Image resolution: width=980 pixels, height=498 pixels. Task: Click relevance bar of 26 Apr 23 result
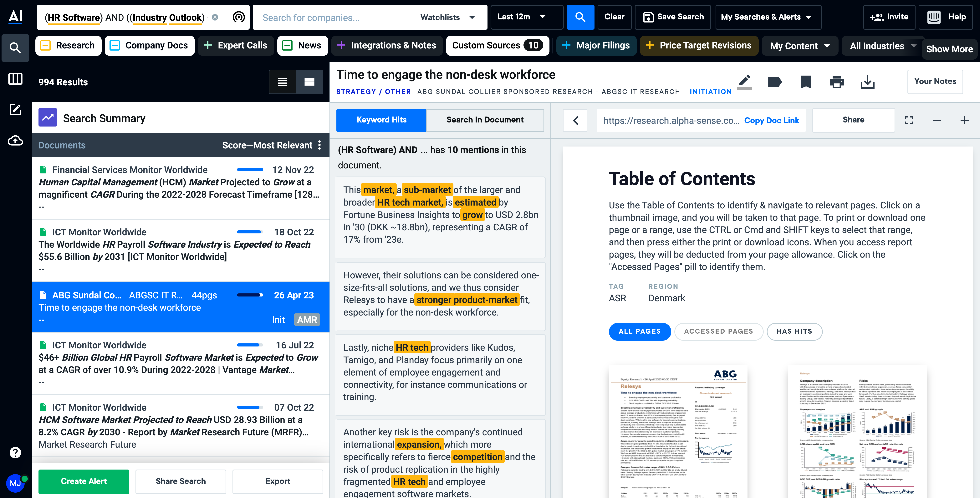click(x=250, y=295)
